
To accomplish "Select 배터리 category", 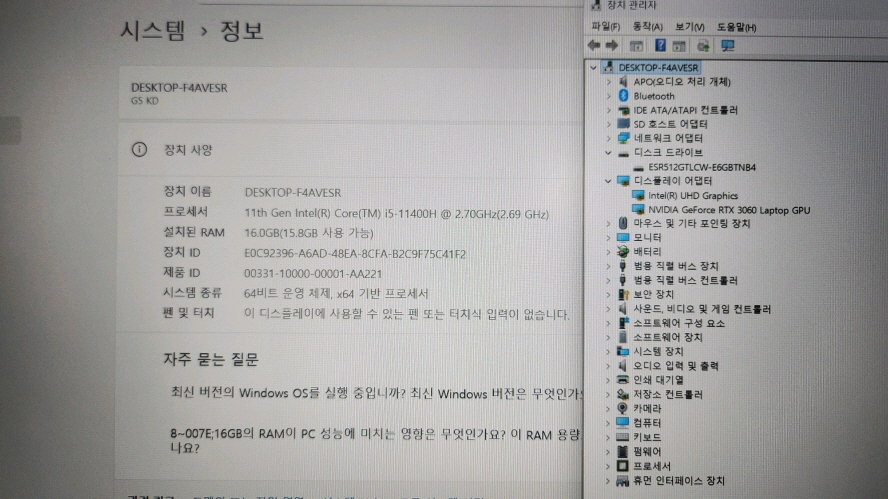I will [x=647, y=252].
